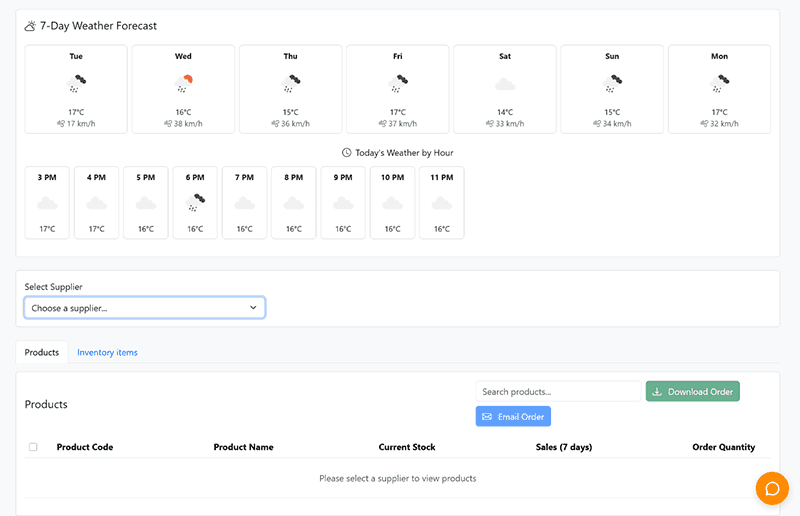800x516 pixels.
Task: Click the Download Order button
Action: [692, 391]
